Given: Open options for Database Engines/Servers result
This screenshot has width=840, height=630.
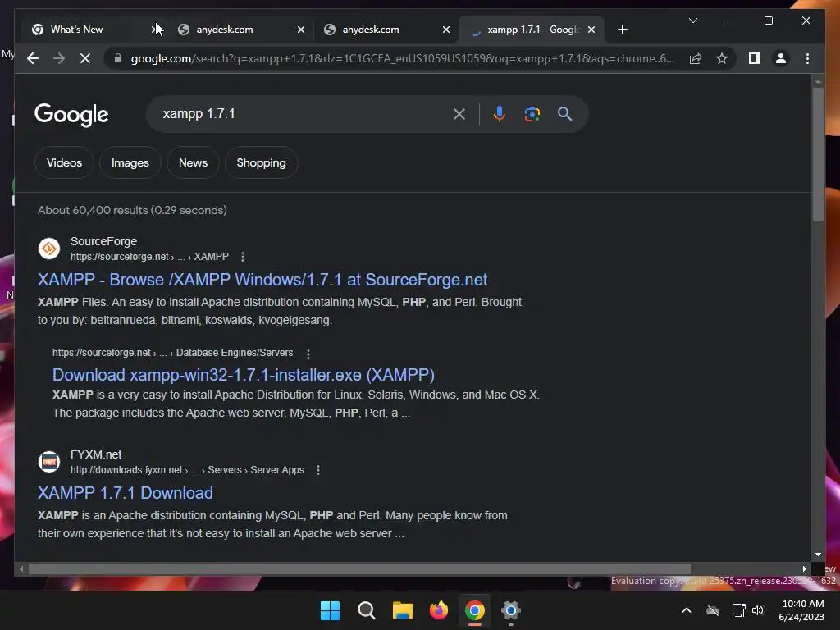Looking at the screenshot, I should tap(308, 354).
